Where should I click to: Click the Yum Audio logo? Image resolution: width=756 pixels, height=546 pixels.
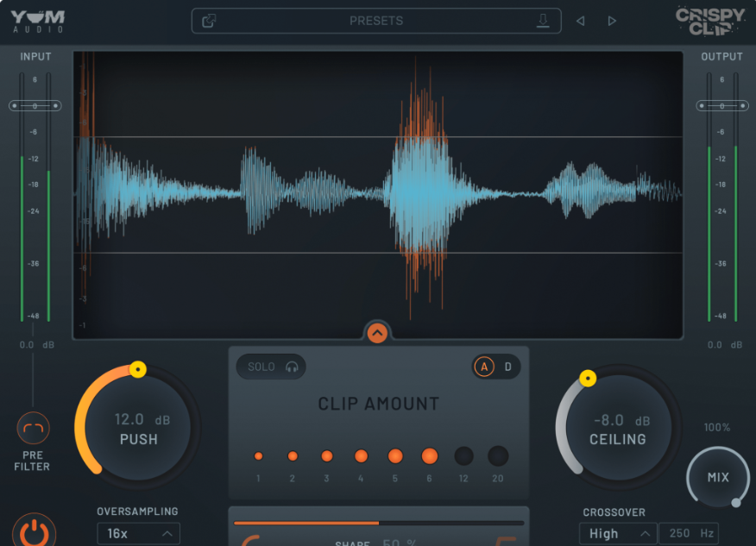tap(38, 22)
